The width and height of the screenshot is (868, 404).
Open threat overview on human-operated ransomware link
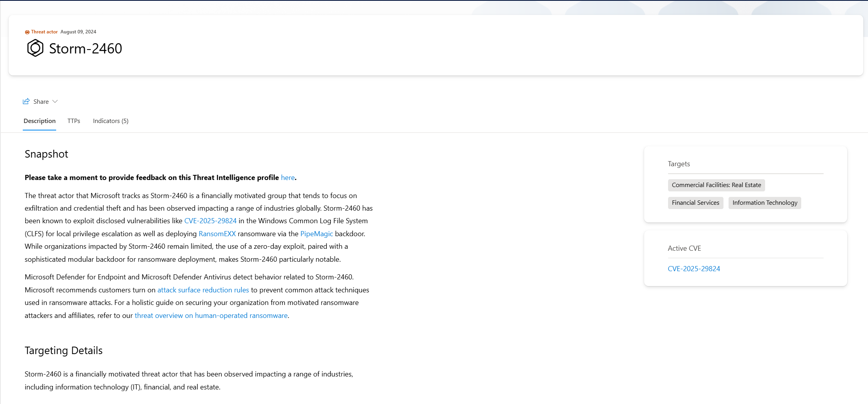(x=211, y=316)
